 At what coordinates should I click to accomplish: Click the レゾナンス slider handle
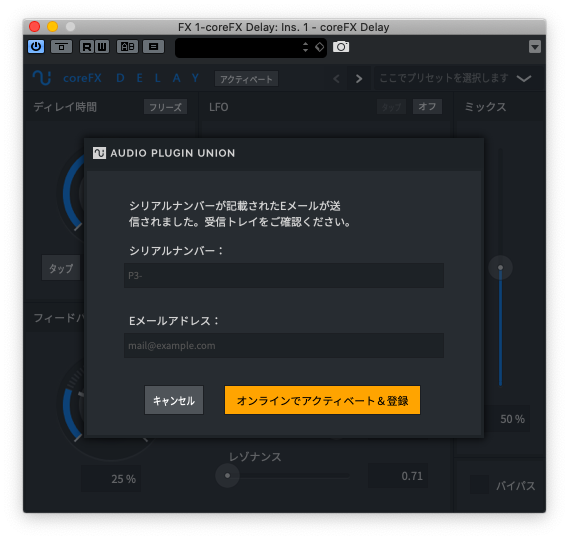tap(227, 475)
